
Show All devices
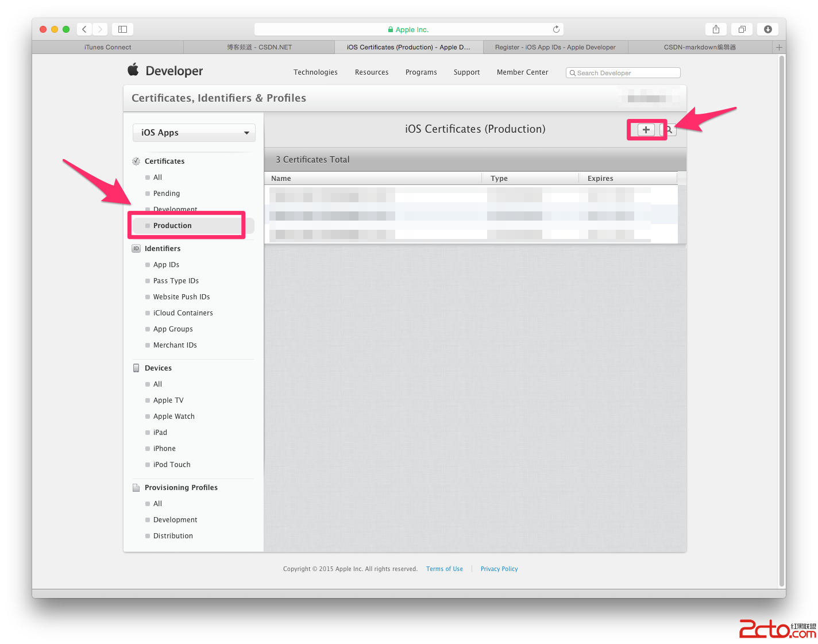(x=157, y=384)
